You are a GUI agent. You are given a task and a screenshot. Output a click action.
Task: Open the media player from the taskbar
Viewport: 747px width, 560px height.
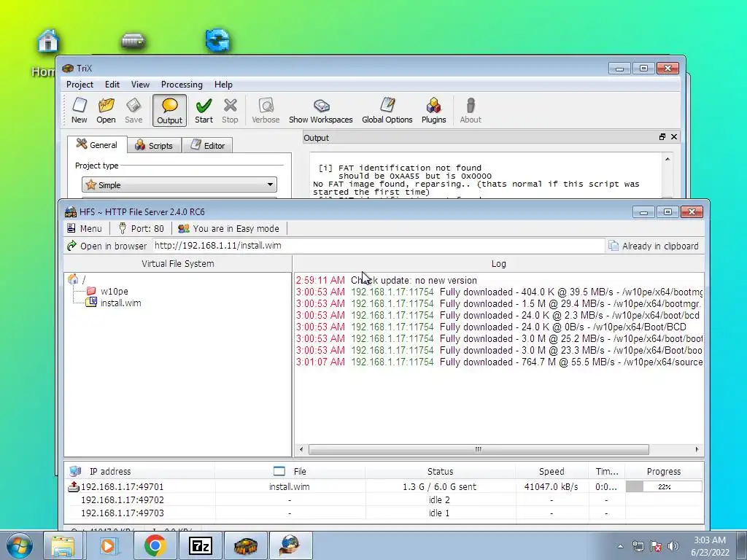[108, 545]
